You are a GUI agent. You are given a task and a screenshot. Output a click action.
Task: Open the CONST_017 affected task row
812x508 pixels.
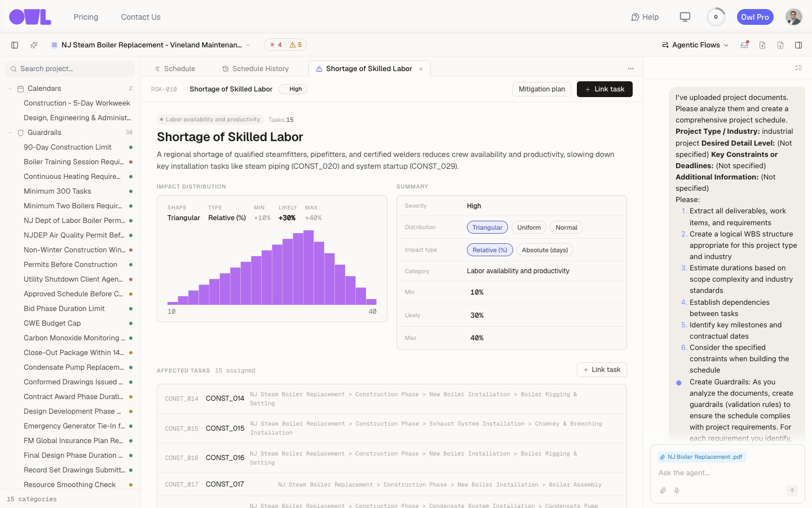pos(392,484)
